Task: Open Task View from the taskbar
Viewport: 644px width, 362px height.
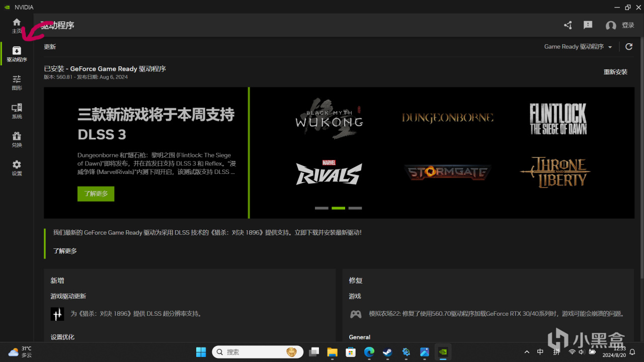Action: coord(314,352)
